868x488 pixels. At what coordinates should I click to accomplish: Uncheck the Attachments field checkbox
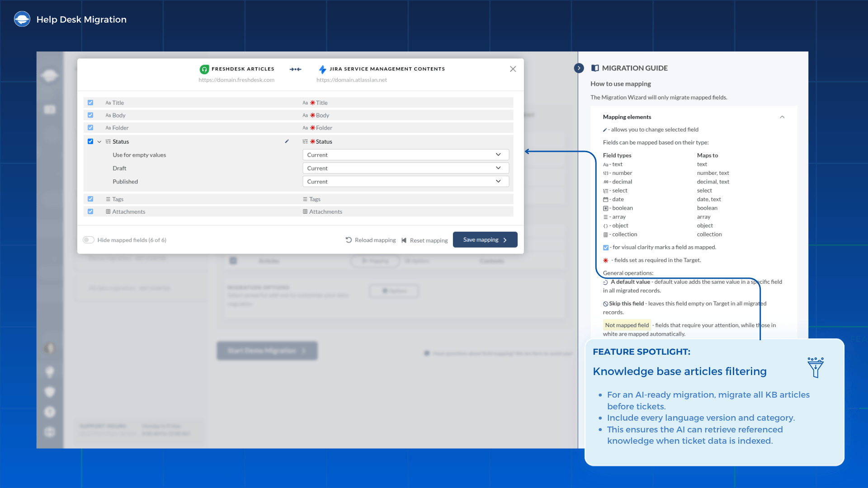pyautogui.click(x=90, y=211)
